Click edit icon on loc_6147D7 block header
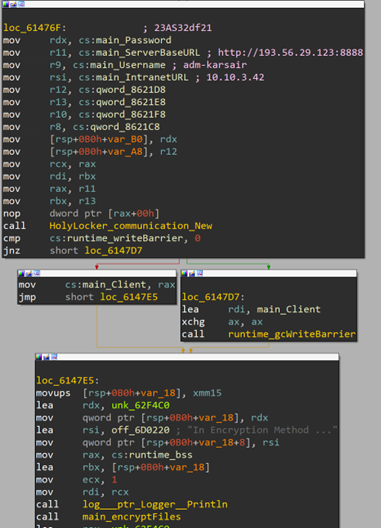 pos(192,273)
